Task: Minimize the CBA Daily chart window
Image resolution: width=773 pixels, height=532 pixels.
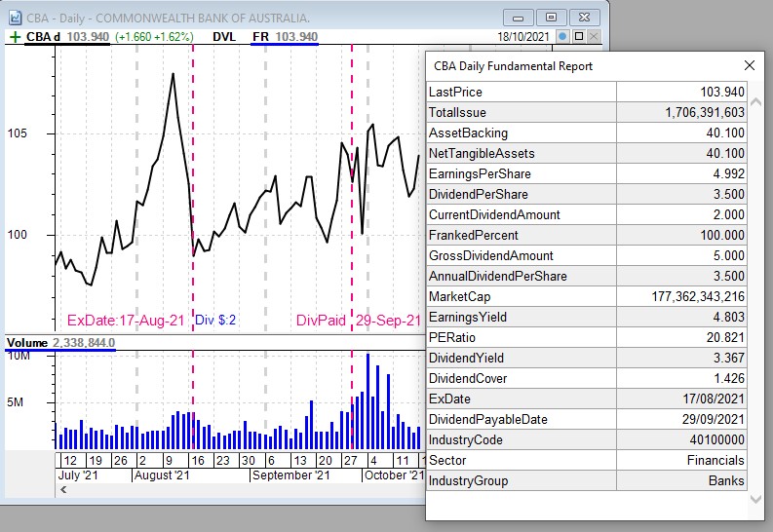Action: tap(519, 18)
